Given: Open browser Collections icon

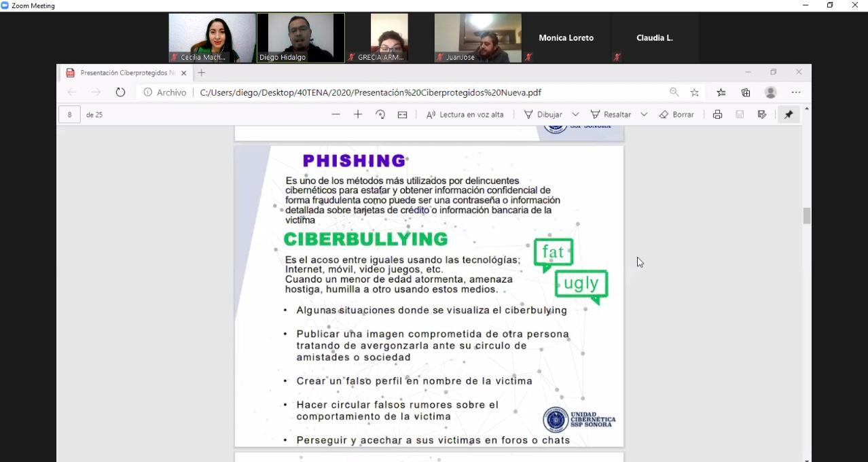Looking at the screenshot, I should click(746, 92).
